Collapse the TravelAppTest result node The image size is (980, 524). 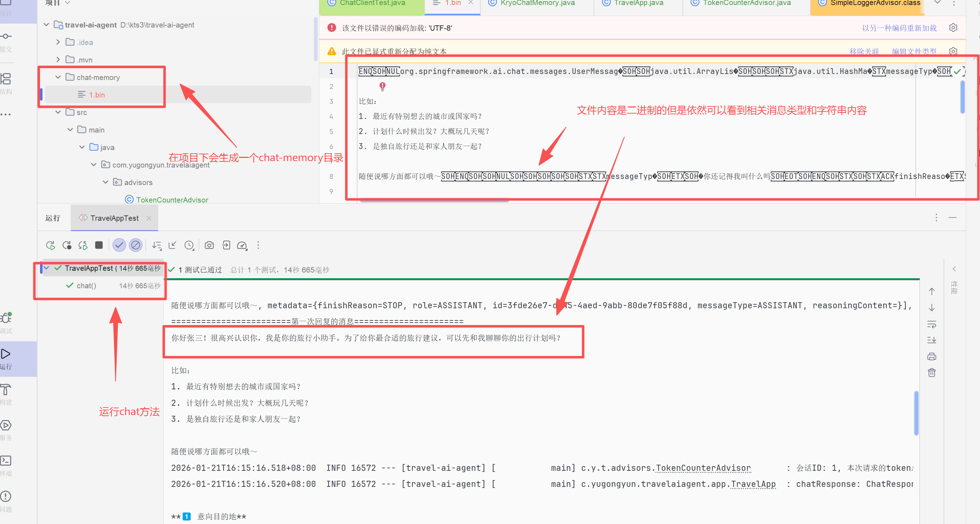pyautogui.click(x=46, y=268)
